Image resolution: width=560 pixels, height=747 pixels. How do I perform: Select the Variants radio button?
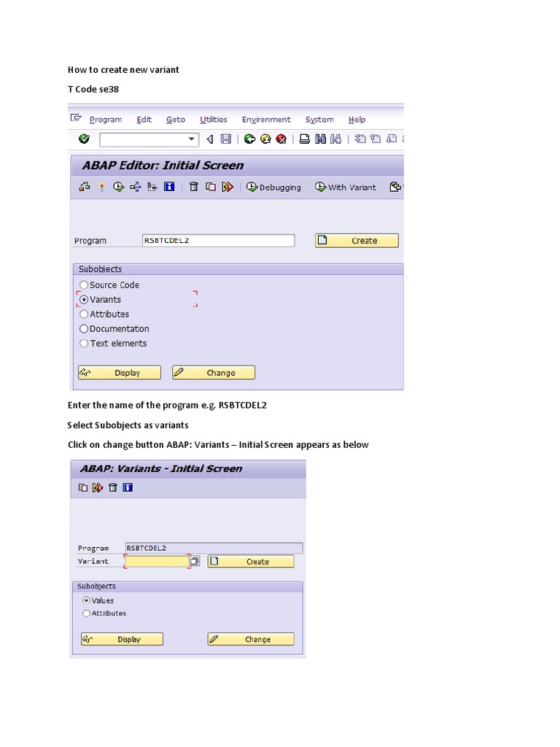[84, 300]
